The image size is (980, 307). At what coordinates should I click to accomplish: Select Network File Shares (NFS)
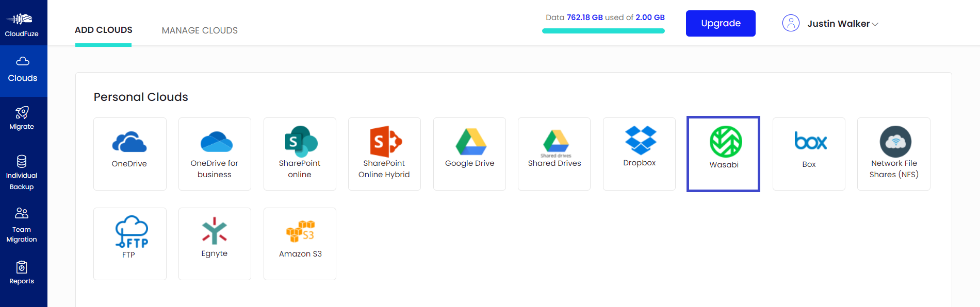click(894, 154)
